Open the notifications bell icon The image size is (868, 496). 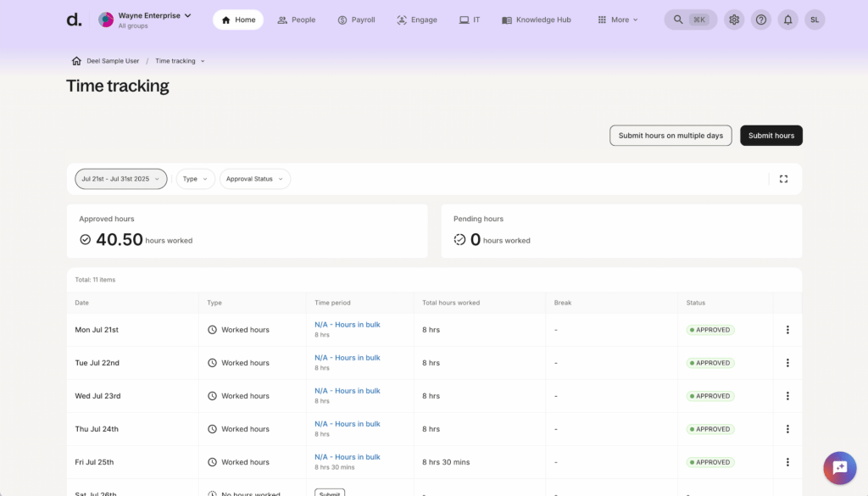click(787, 20)
